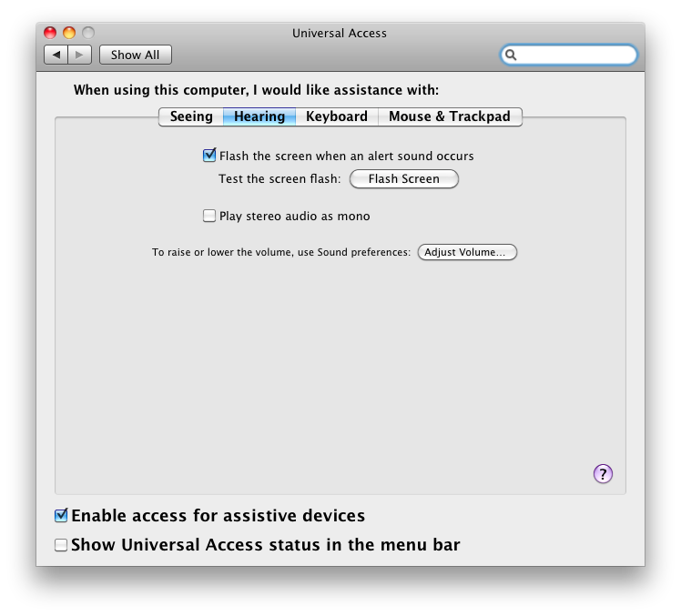
Task: Disable flashing the screen on alert sounds
Action: pyautogui.click(x=209, y=155)
